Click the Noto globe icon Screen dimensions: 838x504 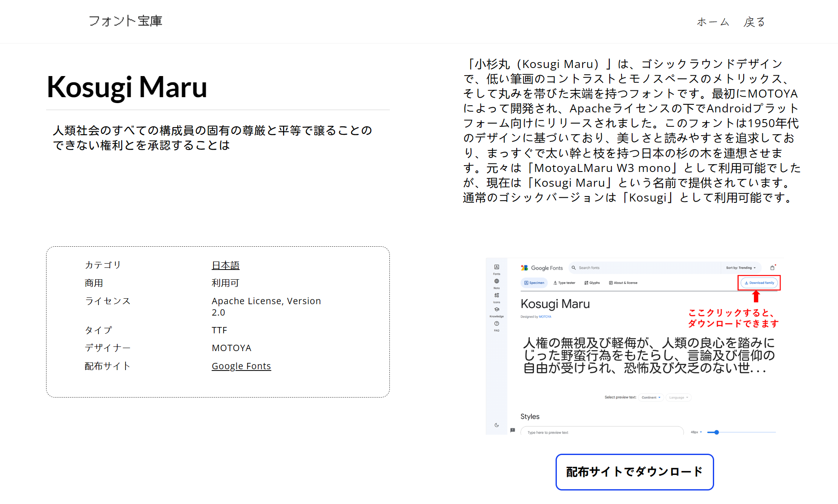coord(496,281)
